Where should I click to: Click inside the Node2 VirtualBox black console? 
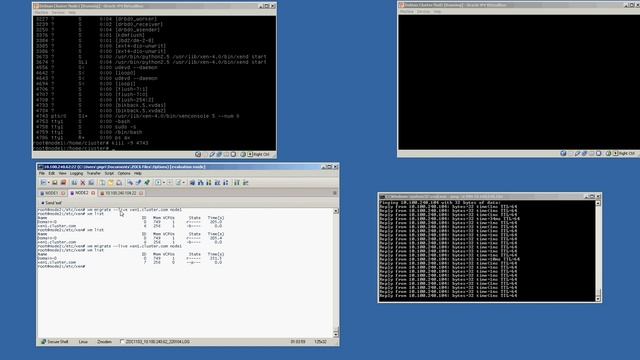coord(518,82)
